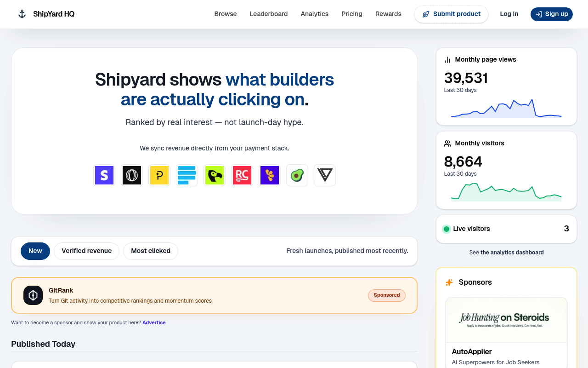Open the AutoApplier sponsor title
Screen dimensions: 588x368
(x=472, y=352)
